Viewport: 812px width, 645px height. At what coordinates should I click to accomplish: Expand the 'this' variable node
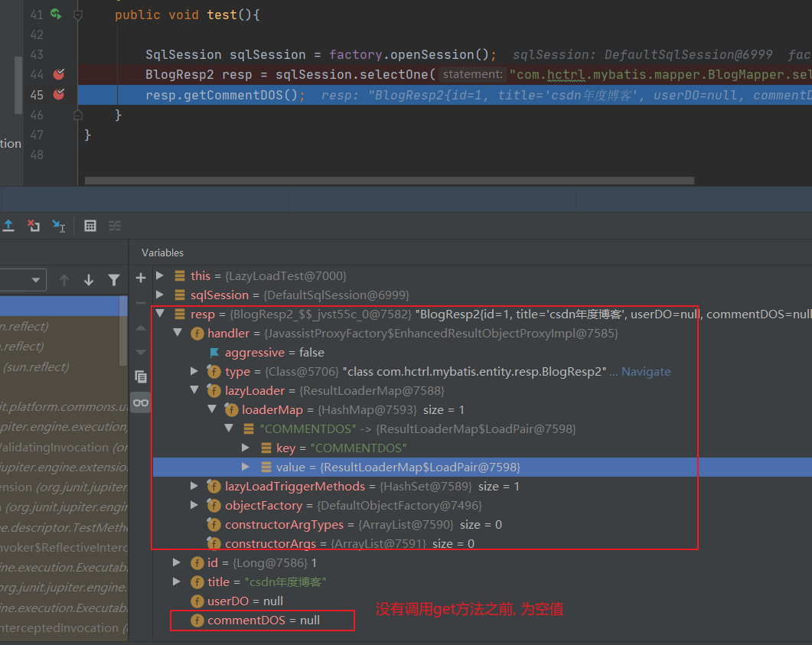(160, 275)
